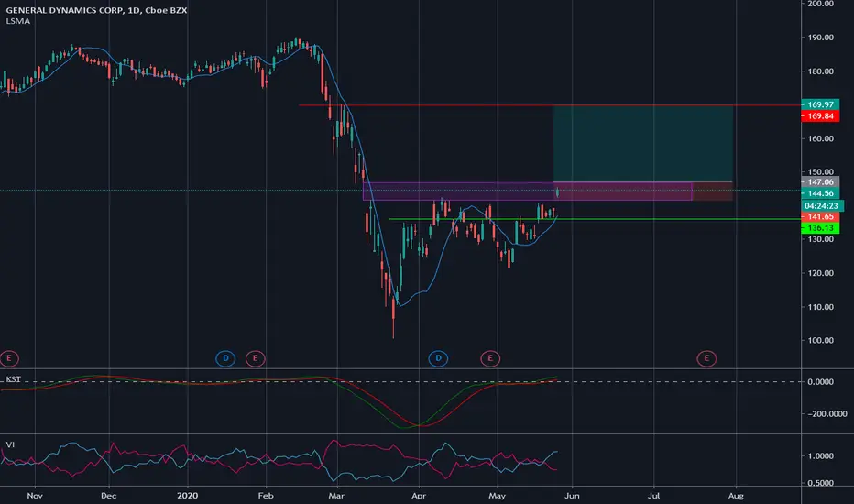Select the green horizontal support line

coord(596,219)
